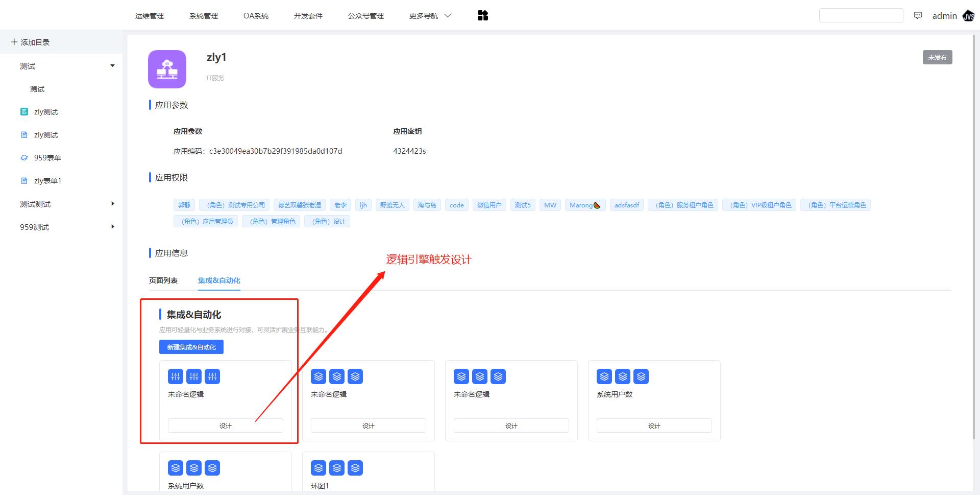Select the 959表单 sidebar item

pyautogui.click(x=47, y=157)
